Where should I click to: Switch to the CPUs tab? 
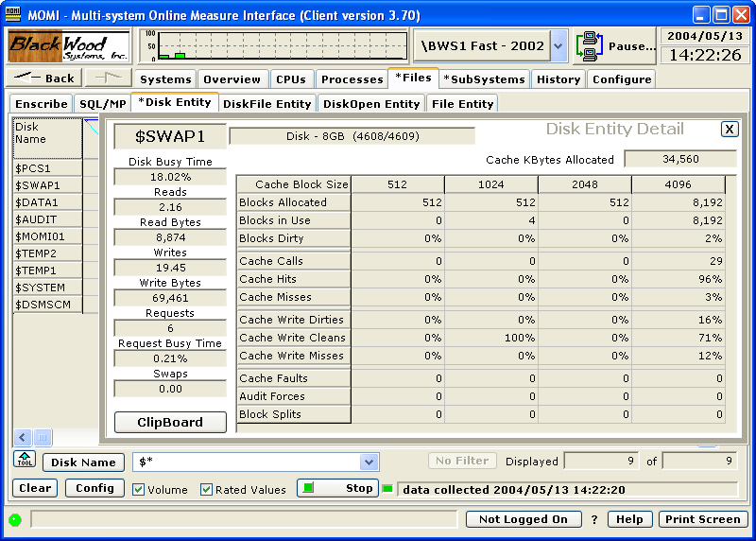290,79
